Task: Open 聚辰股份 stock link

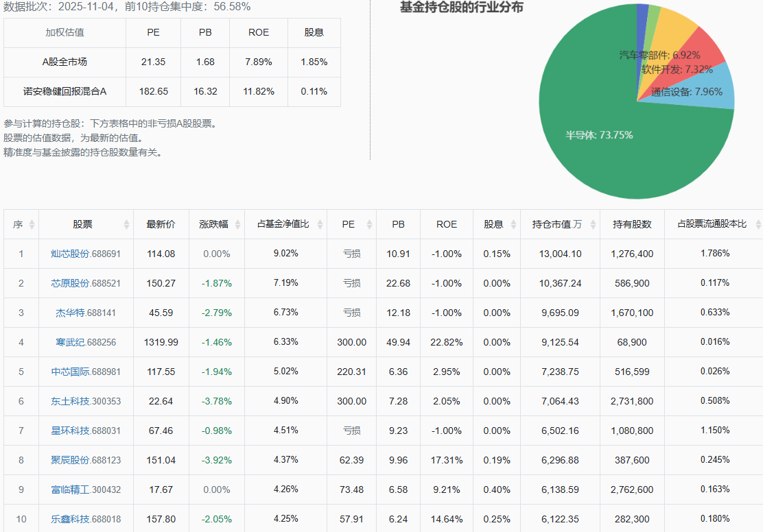Action: click(x=70, y=460)
